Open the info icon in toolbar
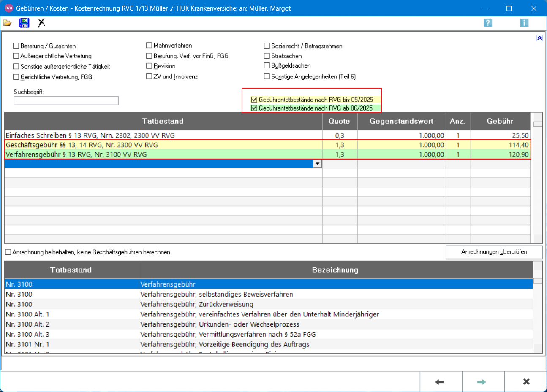 pos(524,23)
